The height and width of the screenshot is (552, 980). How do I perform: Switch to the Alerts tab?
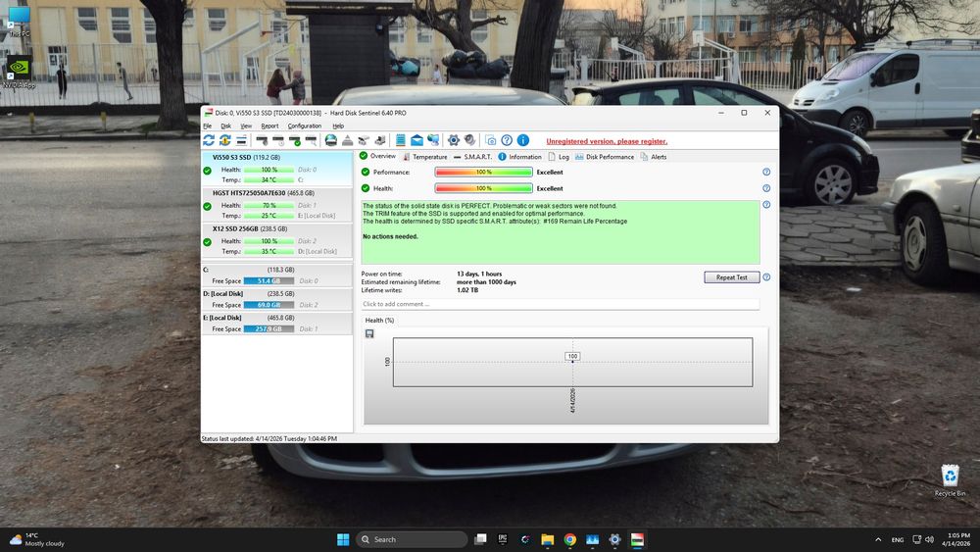pyautogui.click(x=653, y=157)
